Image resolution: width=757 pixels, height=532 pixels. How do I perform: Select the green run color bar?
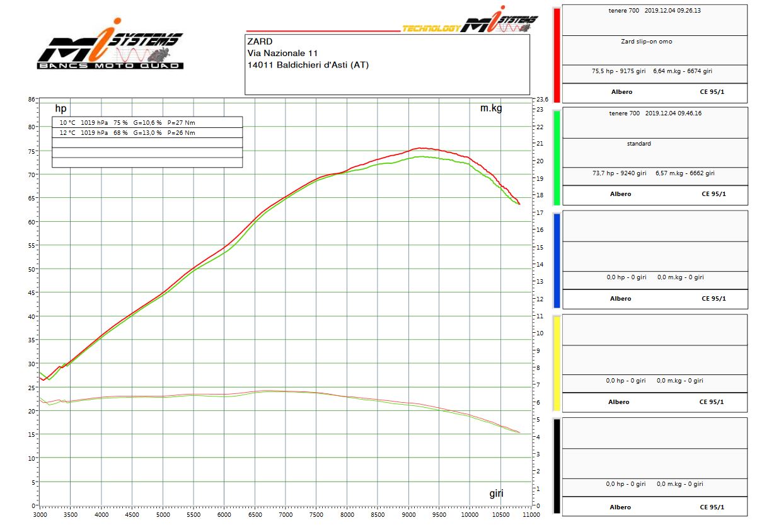[557, 158]
